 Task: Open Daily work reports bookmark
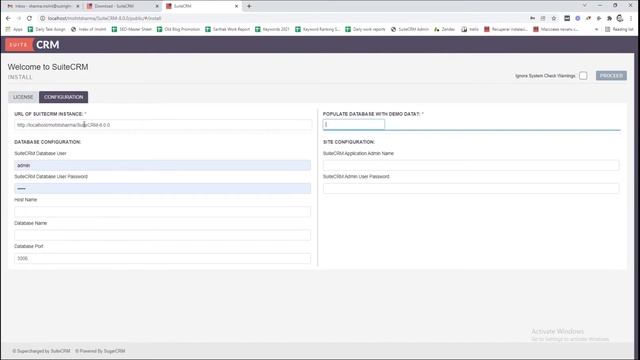pyautogui.click(x=365, y=29)
